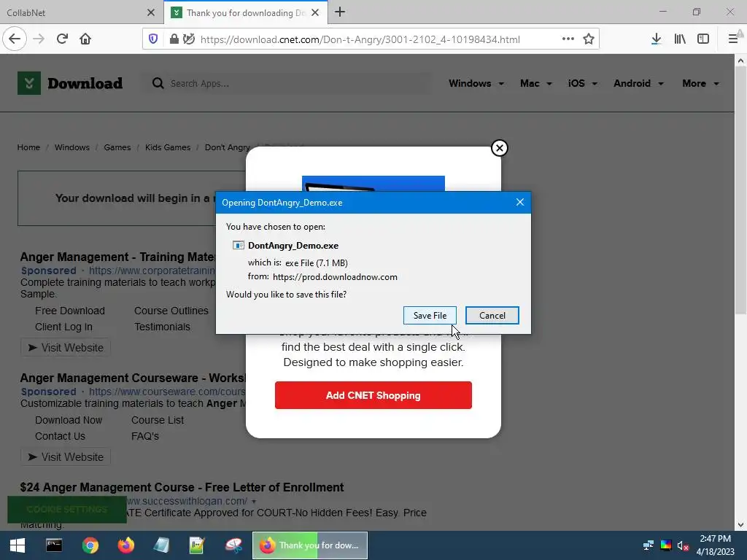Open the taskbar clock and date
The image size is (747, 560).
(715, 545)
